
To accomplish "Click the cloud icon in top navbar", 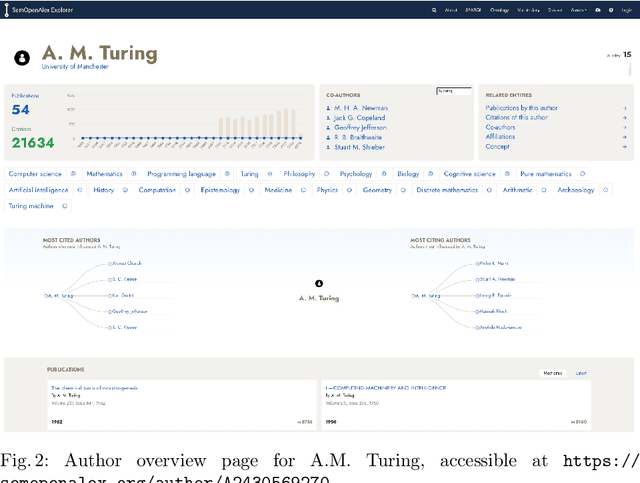I will coord(598,10).
